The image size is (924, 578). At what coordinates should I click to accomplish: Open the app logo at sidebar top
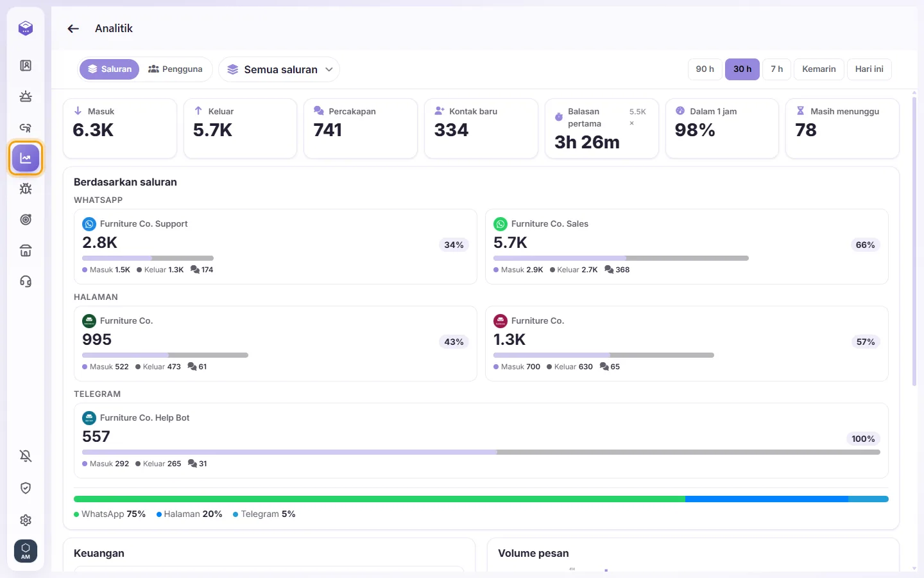[26, 28]
